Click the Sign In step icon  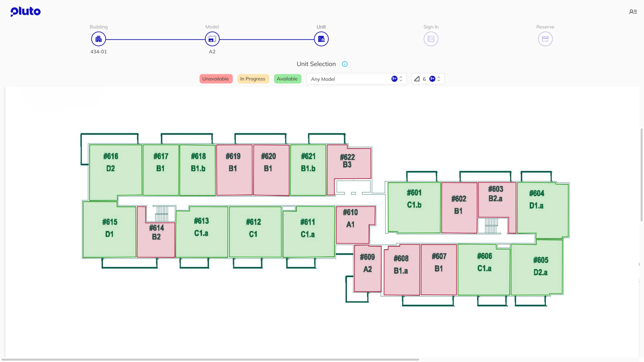[x=431, y=39]
